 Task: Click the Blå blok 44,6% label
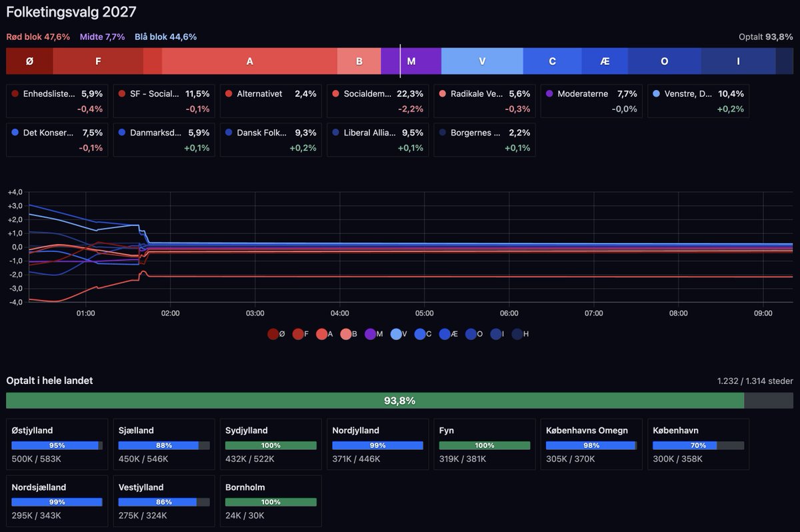(165, 37)
